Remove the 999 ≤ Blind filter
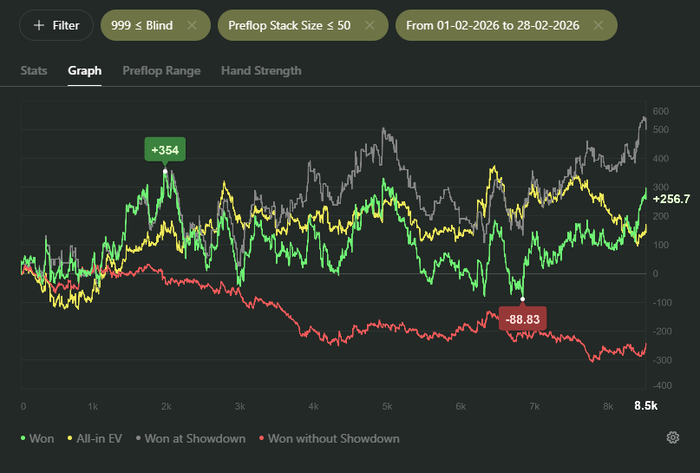 tap(192, 25)
